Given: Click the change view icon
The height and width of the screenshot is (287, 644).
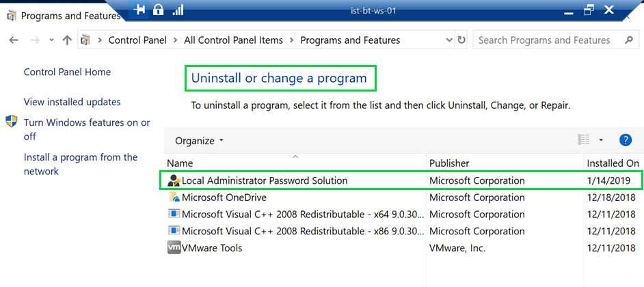Looking at the screenshot, I should [x=583, y=140].
